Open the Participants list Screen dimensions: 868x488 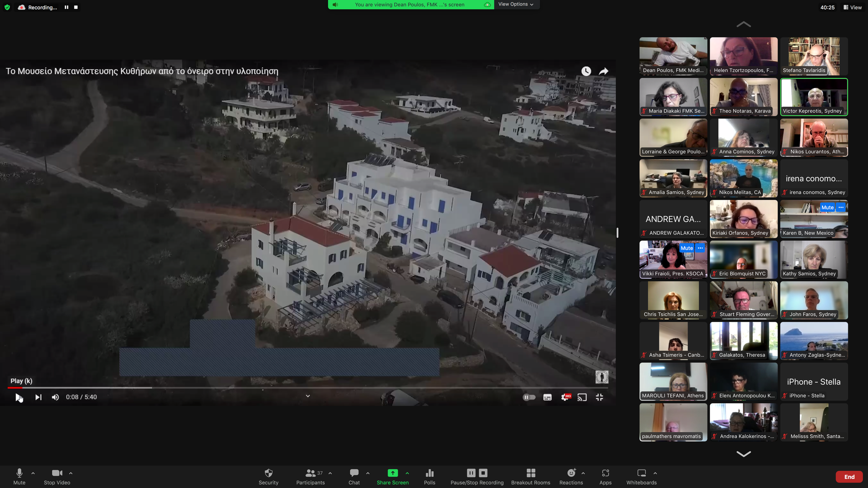(x=310, y=476)
